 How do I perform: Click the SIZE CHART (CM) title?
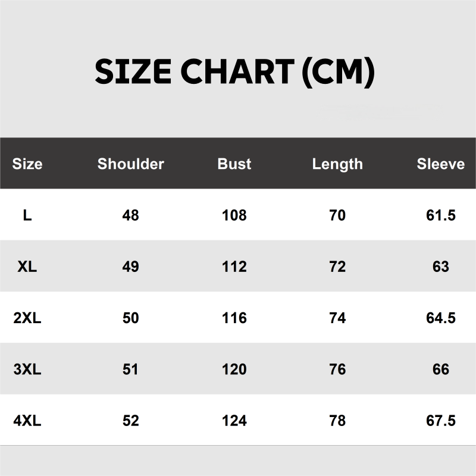pos(234,72)
